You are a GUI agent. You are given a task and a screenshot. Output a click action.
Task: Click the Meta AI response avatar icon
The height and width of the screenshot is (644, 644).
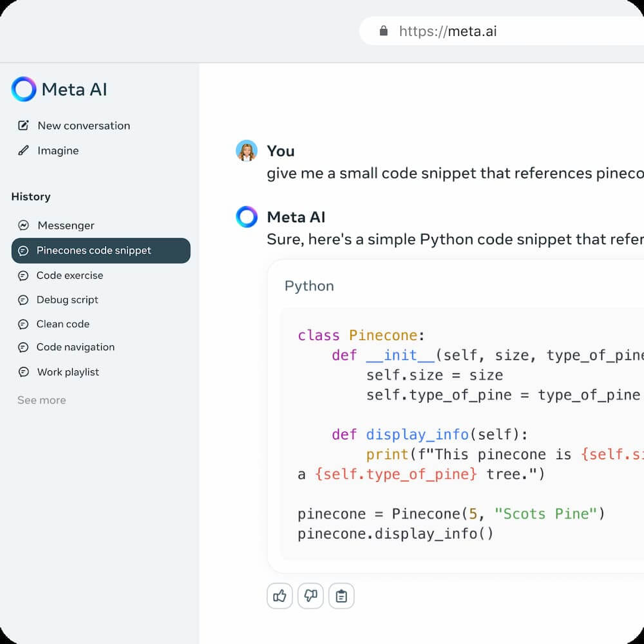click(x=247, y=217)
